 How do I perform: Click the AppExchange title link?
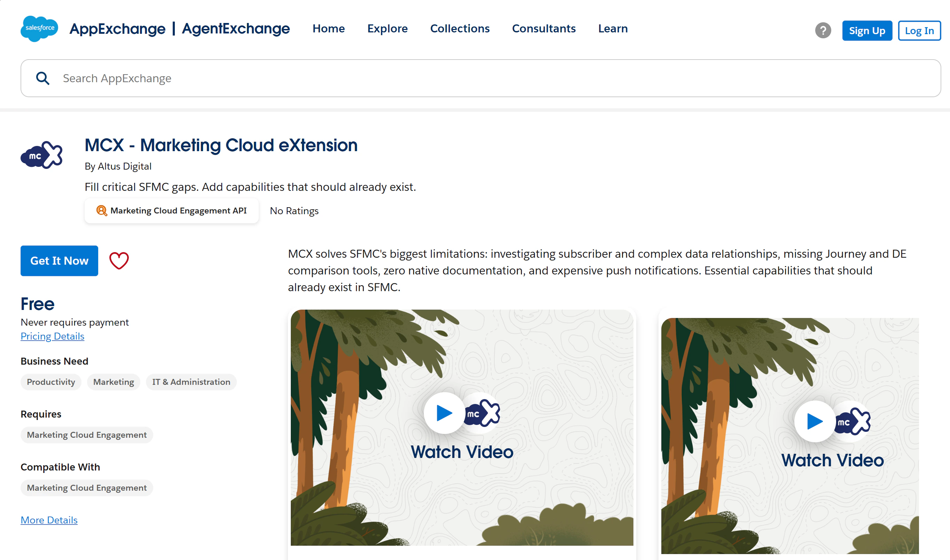117,29
